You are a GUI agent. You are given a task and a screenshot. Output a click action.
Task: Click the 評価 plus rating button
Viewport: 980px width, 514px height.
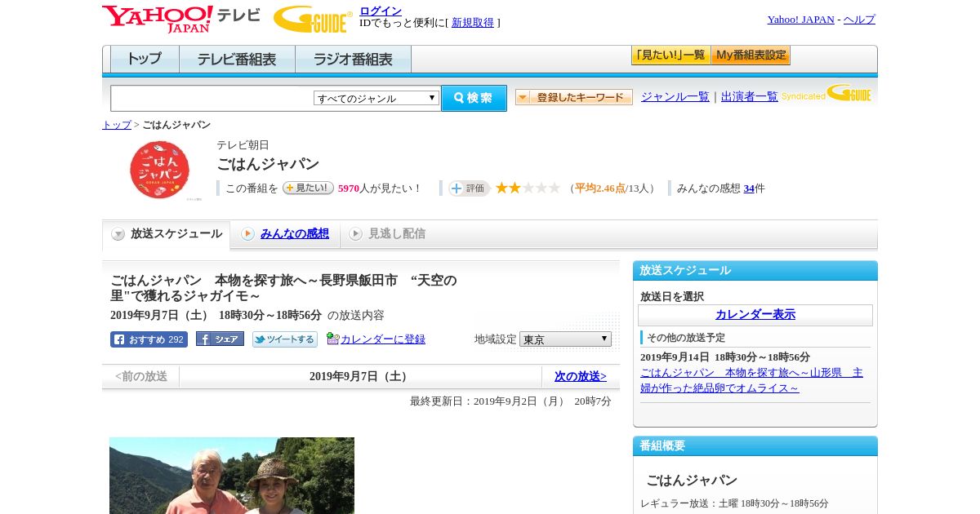[469, 188]
